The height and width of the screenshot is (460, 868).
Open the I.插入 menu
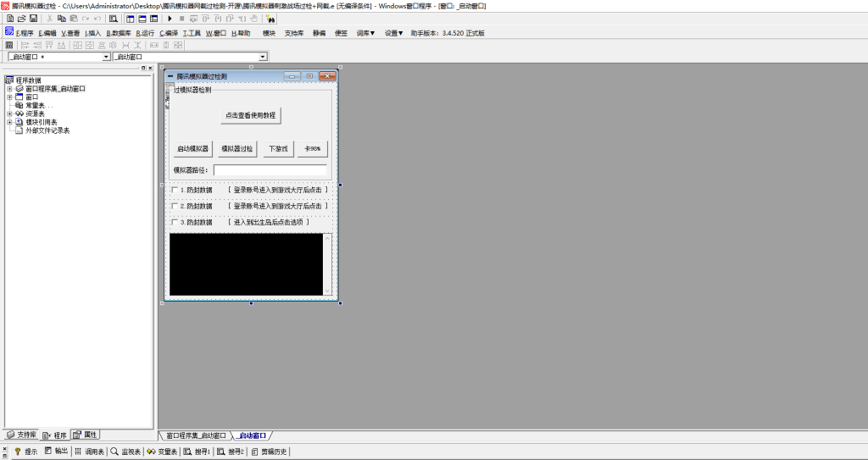coord(93,33)
